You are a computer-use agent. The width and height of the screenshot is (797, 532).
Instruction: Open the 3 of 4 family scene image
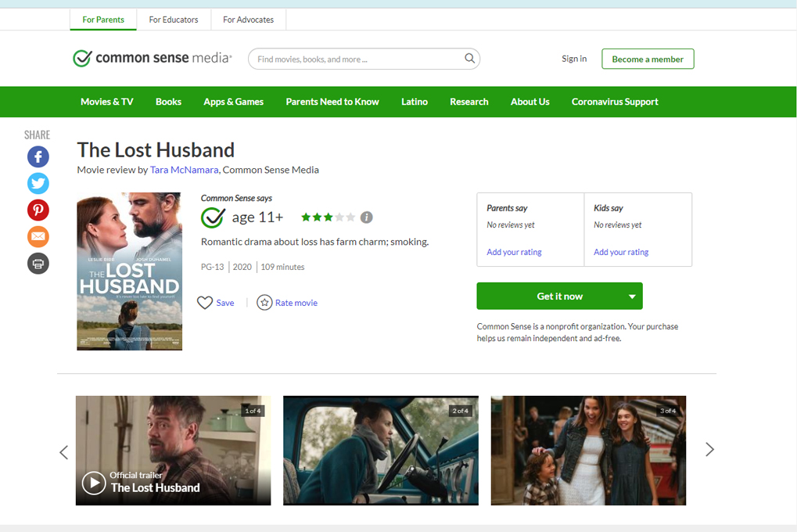pos(589,451)
